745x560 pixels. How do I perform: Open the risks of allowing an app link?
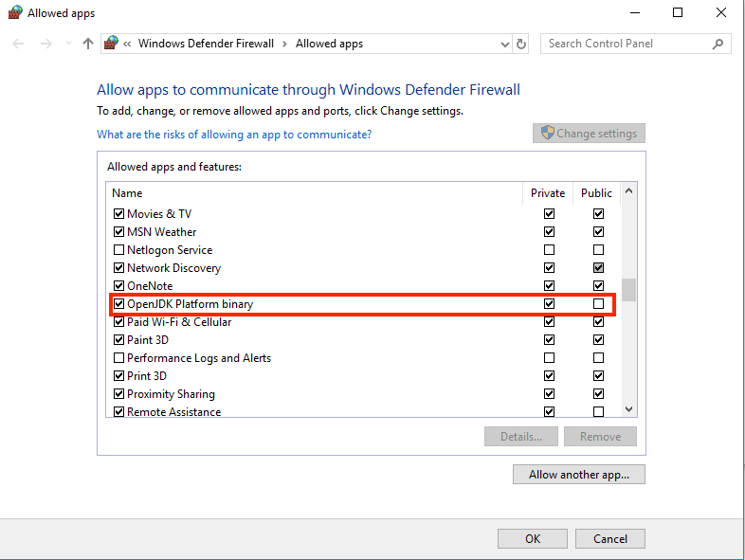(234, 135)
